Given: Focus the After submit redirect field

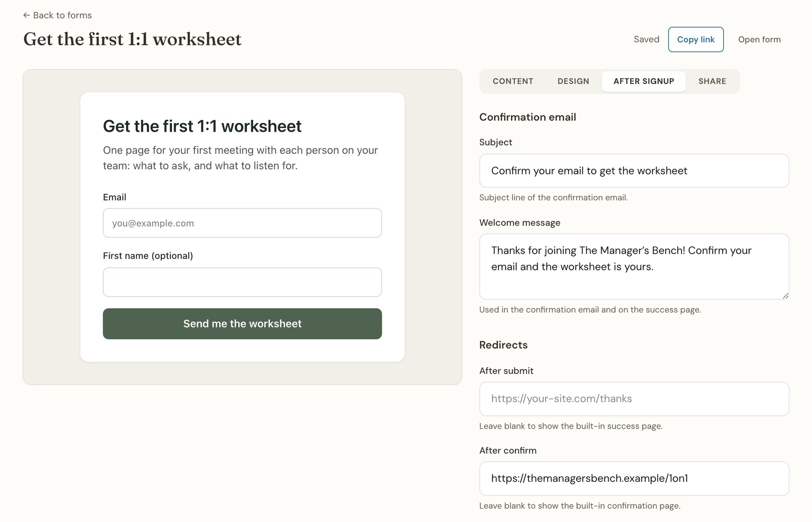Looking at the screenshot, I should pos(634,399).
